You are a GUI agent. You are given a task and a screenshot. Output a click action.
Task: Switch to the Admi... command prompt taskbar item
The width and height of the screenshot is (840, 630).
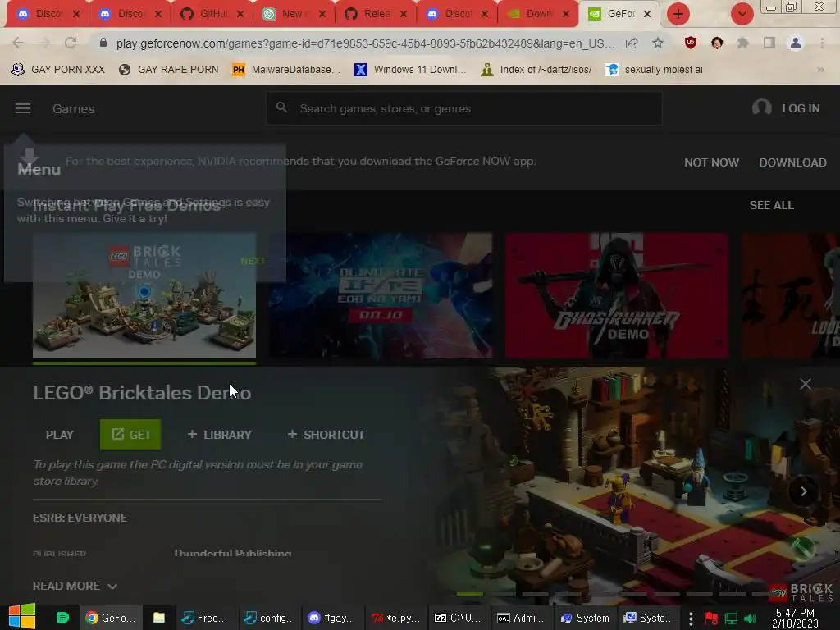point(521,618)
